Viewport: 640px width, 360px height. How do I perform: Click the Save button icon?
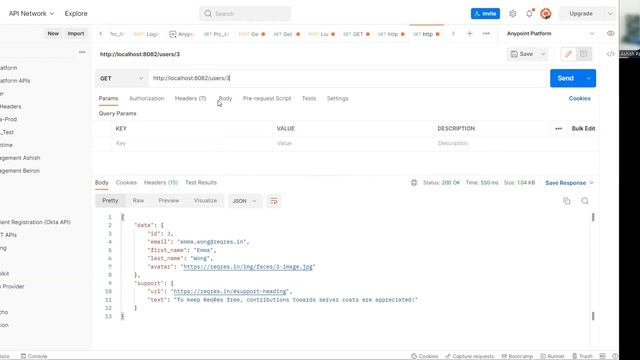click(x=522, y=54)
